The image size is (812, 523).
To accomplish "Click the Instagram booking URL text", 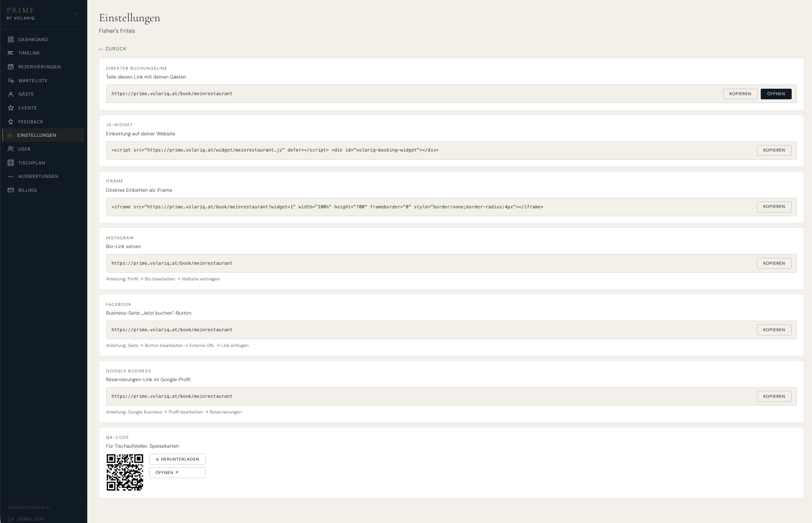I will [172, 263].
